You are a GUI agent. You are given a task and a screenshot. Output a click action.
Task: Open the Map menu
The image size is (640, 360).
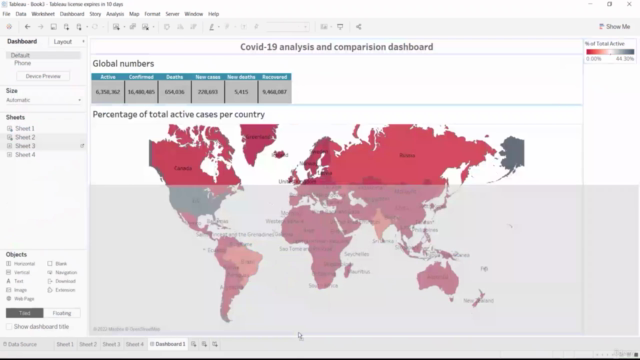point(134,14)
